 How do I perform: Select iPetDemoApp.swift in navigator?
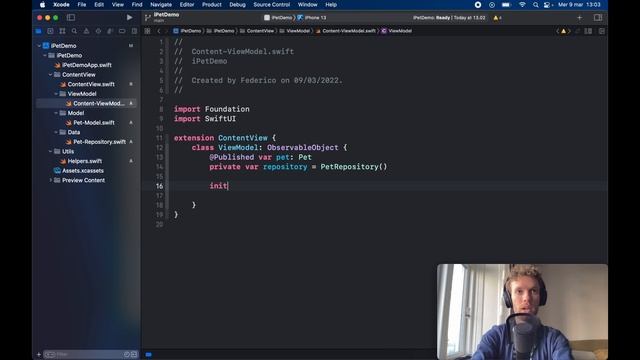(x=87, y=65)
